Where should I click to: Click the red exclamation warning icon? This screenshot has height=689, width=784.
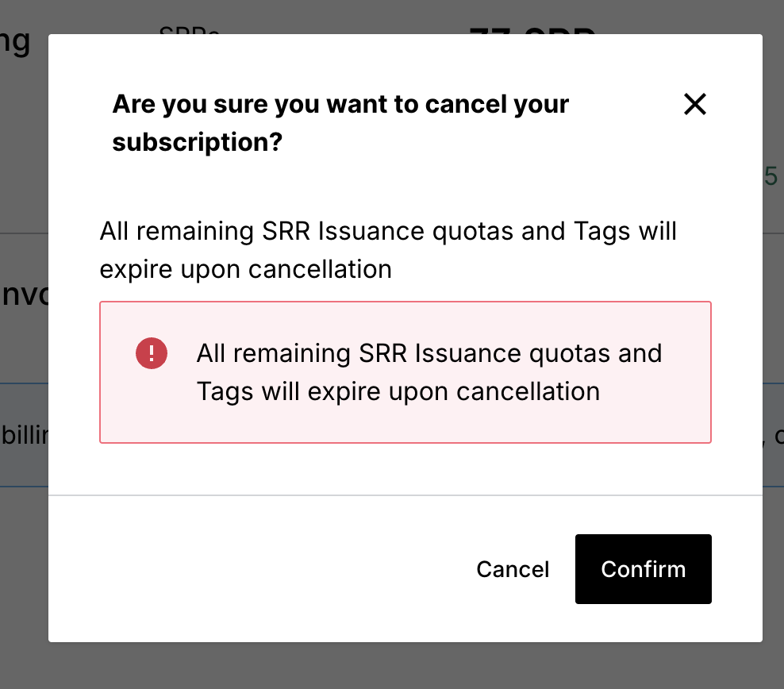click(x=152, y=353)
